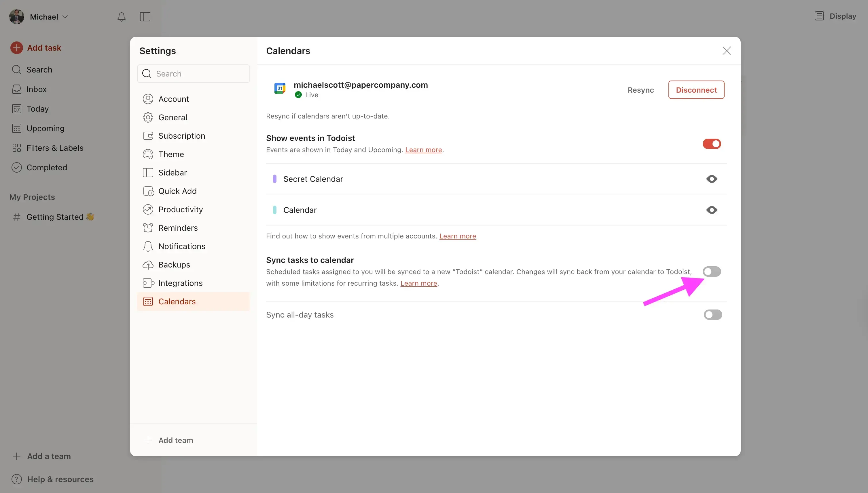Click the Disconnect button
This screenshot has width=868, height=493.
click(x=696, y=89)
